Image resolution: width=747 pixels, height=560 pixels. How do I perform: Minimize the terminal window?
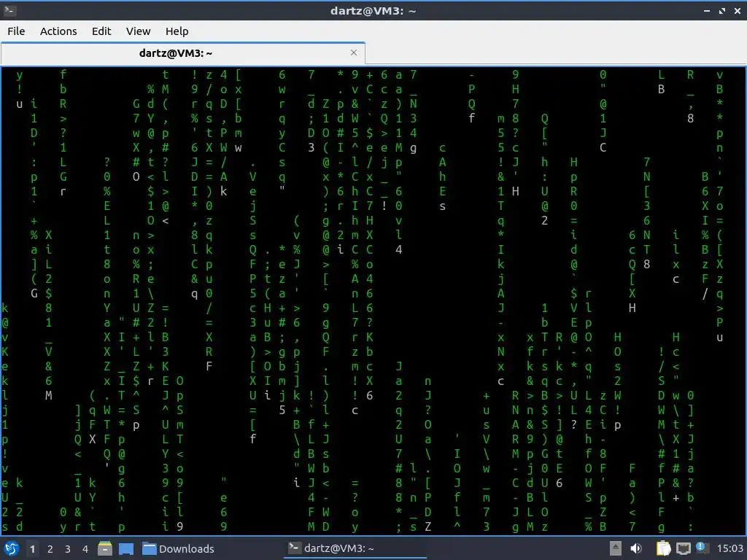[707, 10]
